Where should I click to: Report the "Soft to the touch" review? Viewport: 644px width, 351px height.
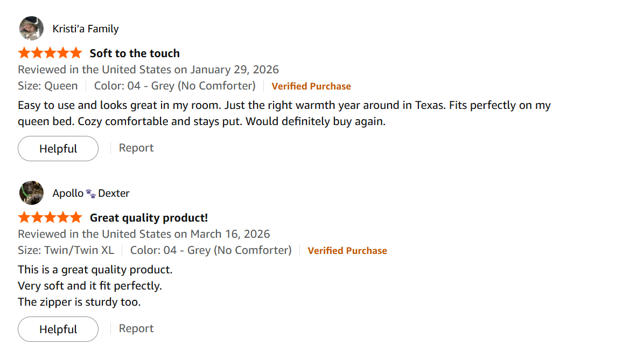tap(136, 148)
